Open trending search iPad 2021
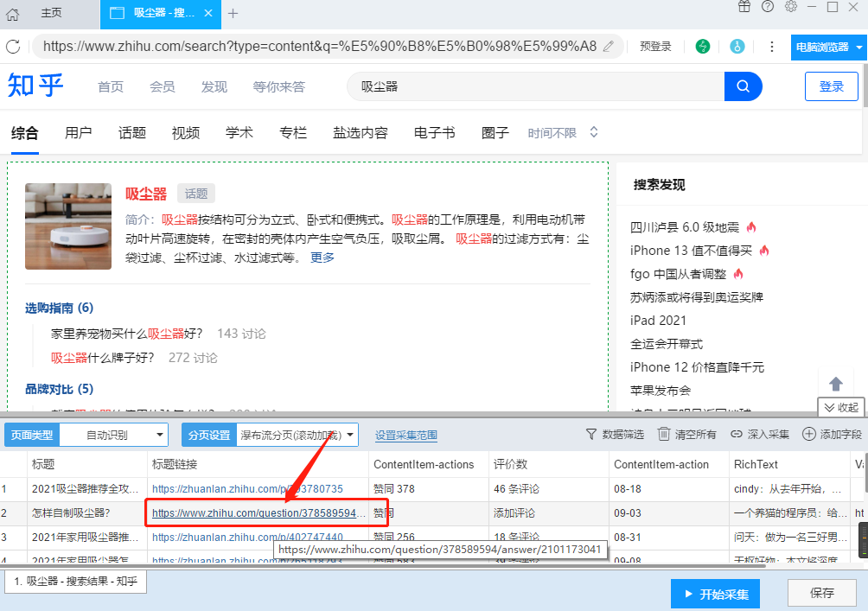The image size is (868, 611). coord(658,321)
